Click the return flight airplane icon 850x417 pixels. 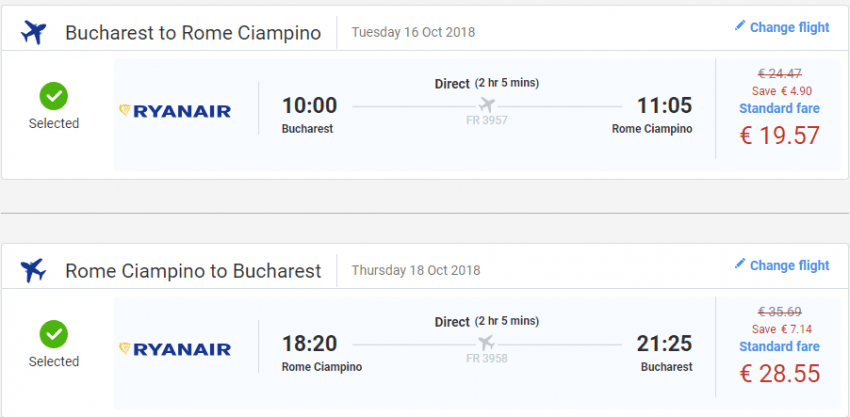coord(34,271)
